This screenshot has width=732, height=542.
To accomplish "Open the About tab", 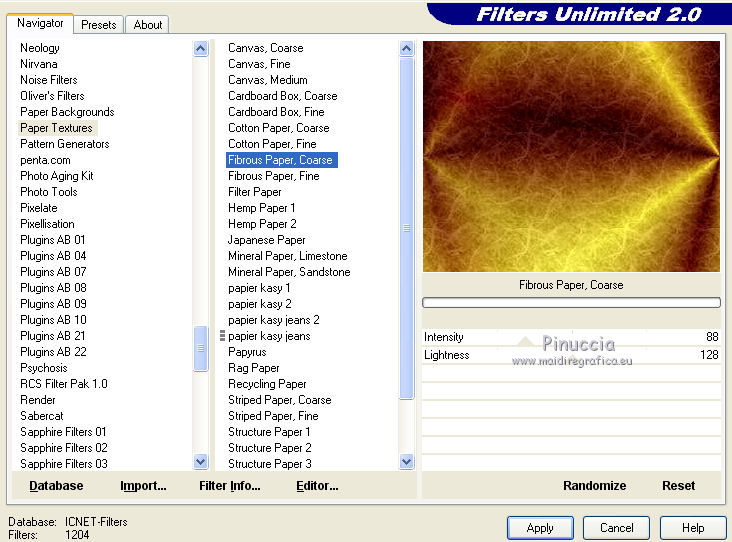I will pyautogui.click(x=148, y=24).
